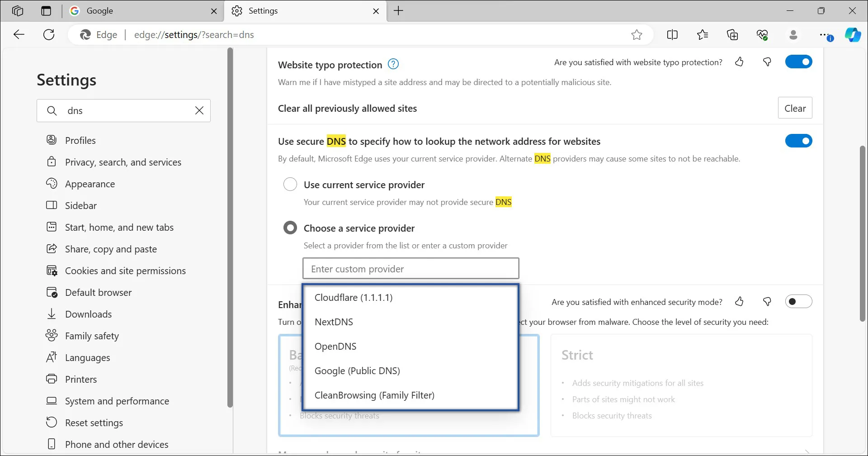
Task: Open the Copilot pane
Action: click(854, 34)
